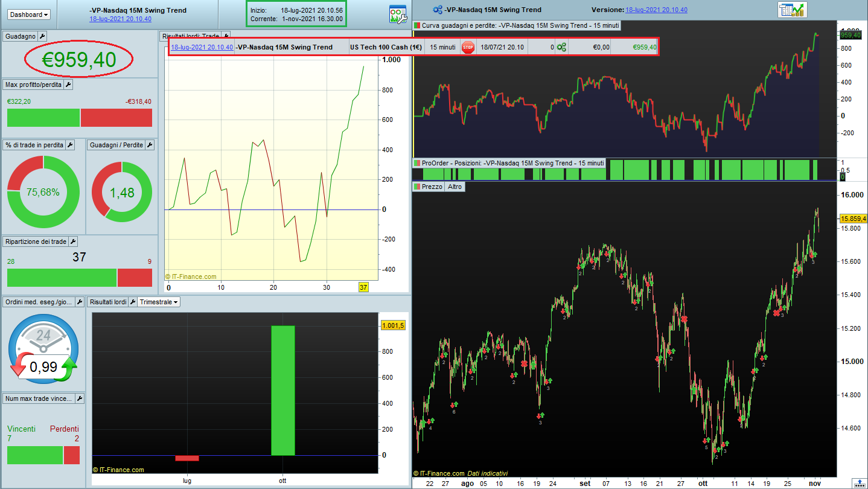Viewport: 868px width, 489px height.
Task: Click the red STOP icon in the strategy row
Action: (468, 47)
